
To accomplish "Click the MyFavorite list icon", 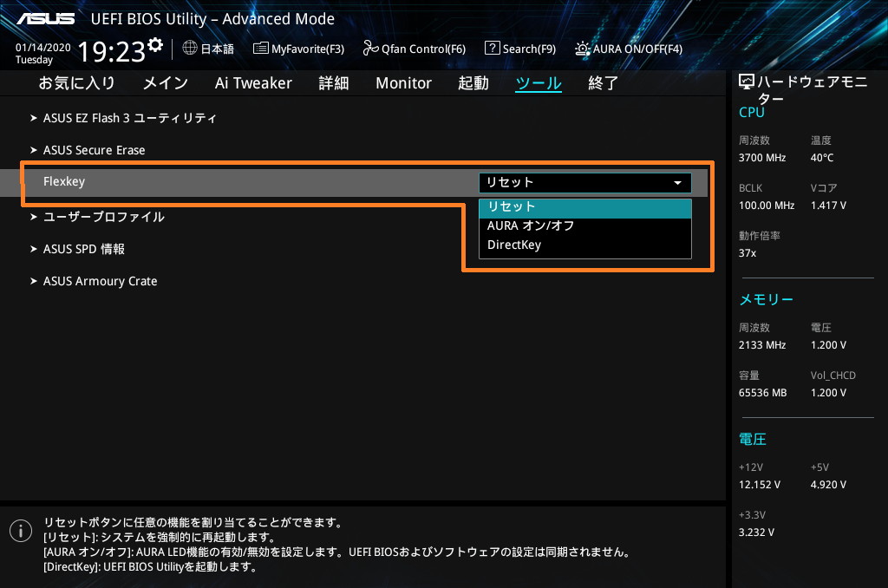I will (x=260, y=49).
